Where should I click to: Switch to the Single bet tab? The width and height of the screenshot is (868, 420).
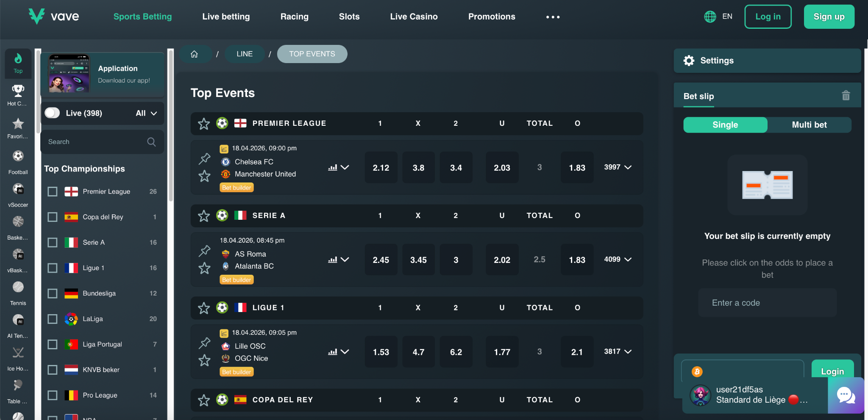725,125
